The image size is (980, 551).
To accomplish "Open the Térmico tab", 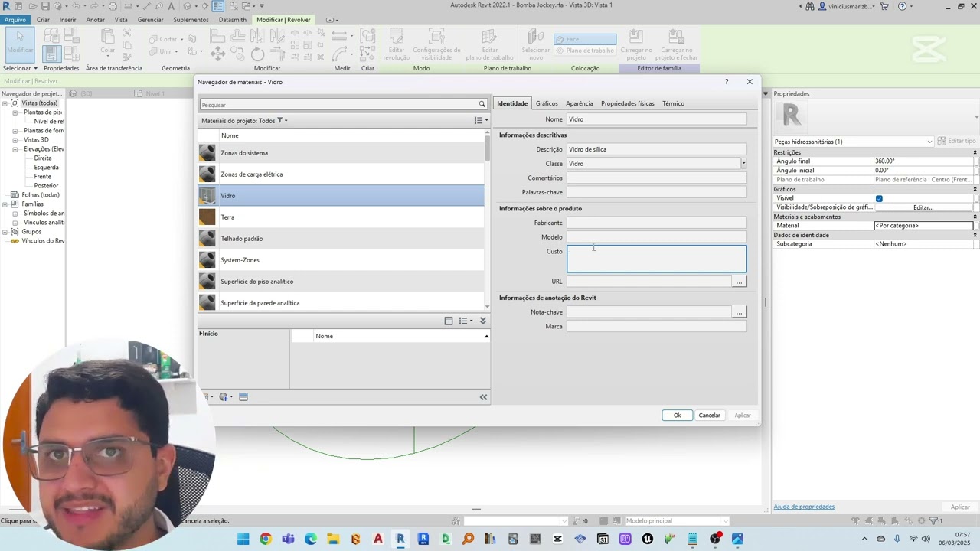I will pos(674,103).
